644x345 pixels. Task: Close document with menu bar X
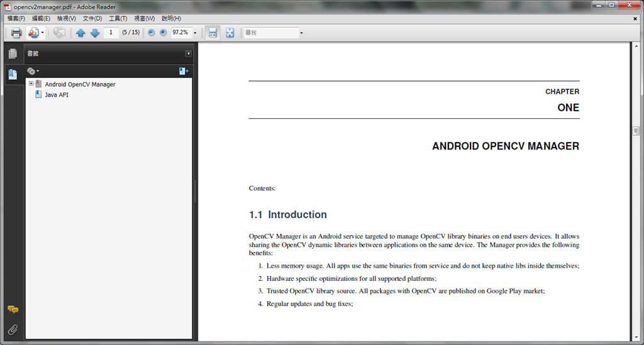tap(635, 18)
